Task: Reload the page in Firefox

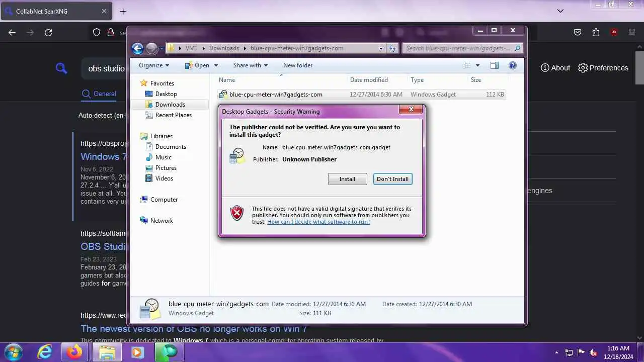Action: coord(48,32)
